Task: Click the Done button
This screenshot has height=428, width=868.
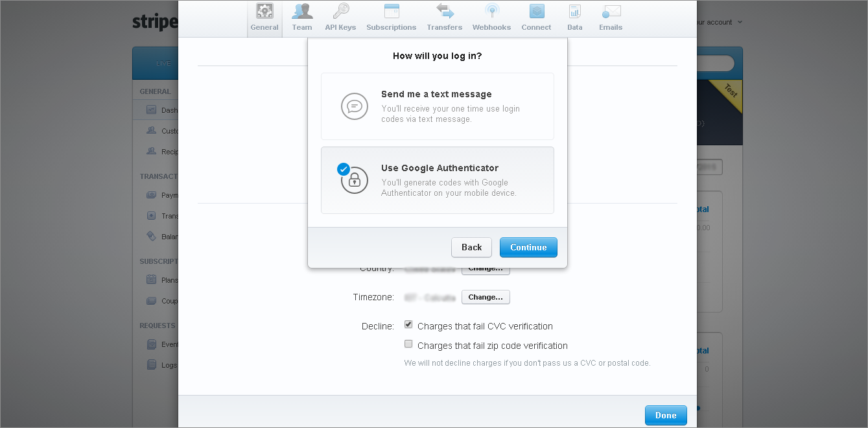Action: click(x=666, y=416)
